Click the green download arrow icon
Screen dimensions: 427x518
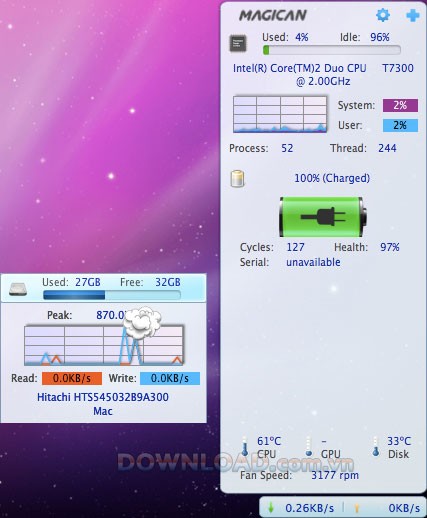271,508
